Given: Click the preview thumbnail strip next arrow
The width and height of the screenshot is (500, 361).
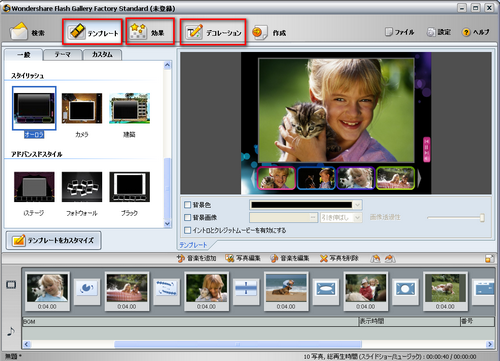Looking at the screenshot, I should [x=419, y=179].
